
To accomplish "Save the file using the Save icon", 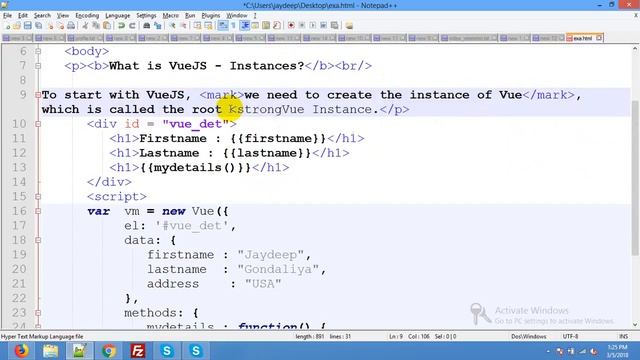I will (x=27, y=26).
